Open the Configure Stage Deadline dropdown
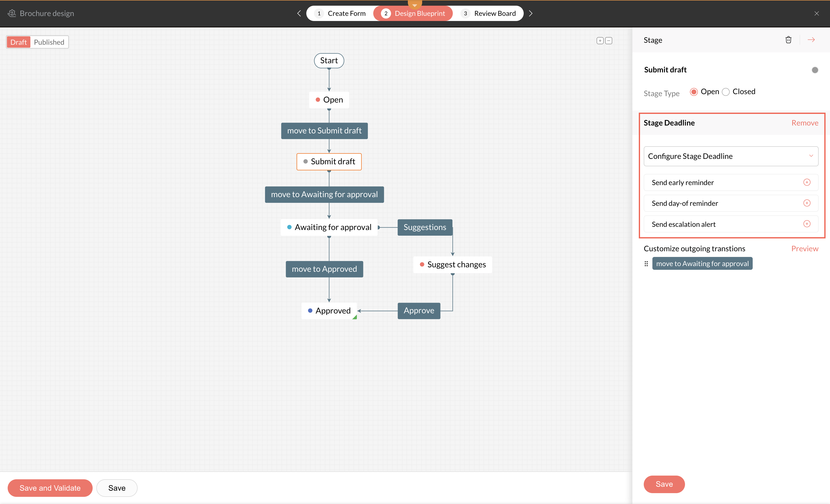This screenshot has width=830, height=504. coord(731,156)
